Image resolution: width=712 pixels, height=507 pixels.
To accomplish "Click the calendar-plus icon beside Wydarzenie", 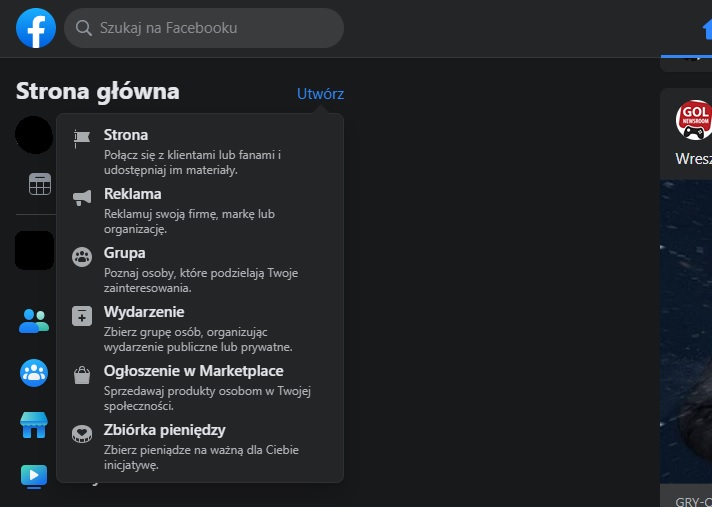I will (82, 316).
